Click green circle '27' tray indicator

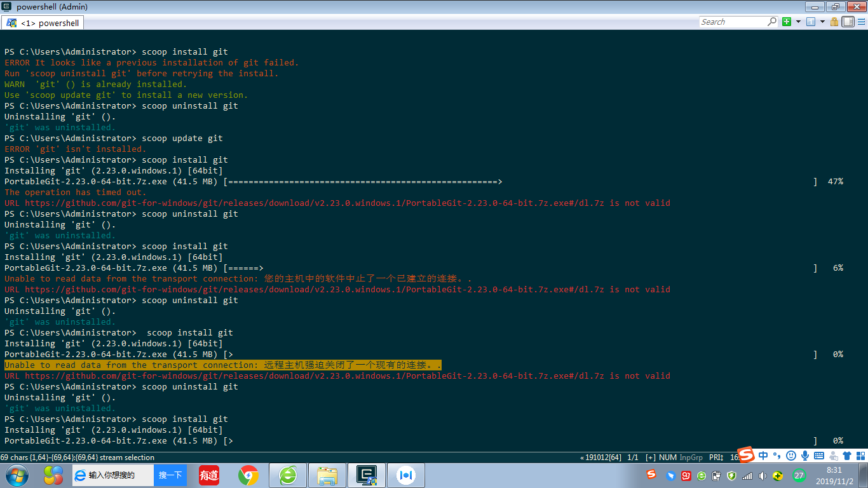coord(799,475)
